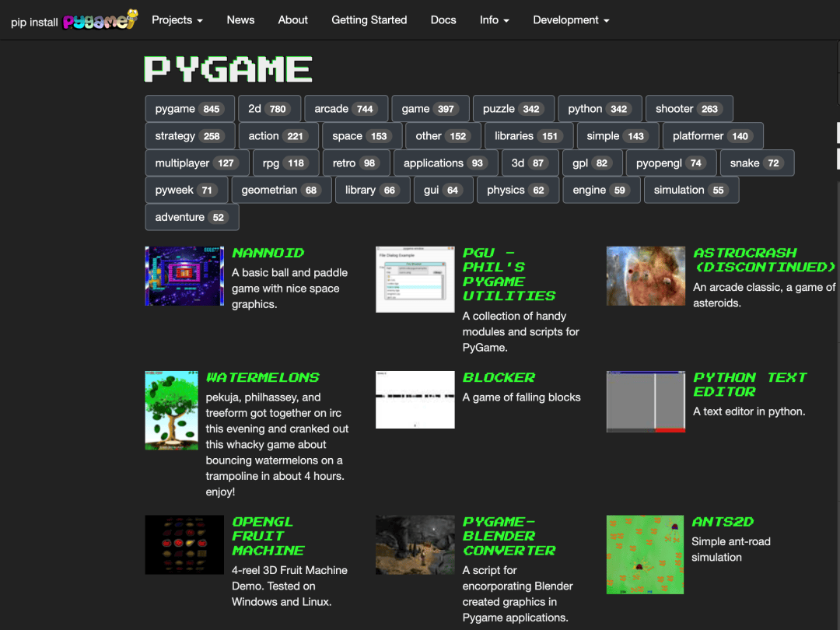Click the 'pip install' text in the navbar

pyautogui.click(x=34, y=22)
